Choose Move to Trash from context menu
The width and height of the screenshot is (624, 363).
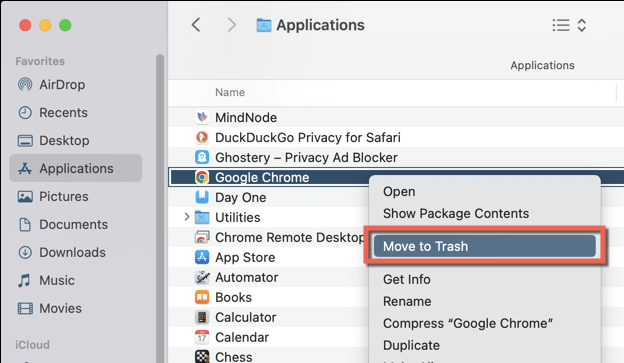484,246
